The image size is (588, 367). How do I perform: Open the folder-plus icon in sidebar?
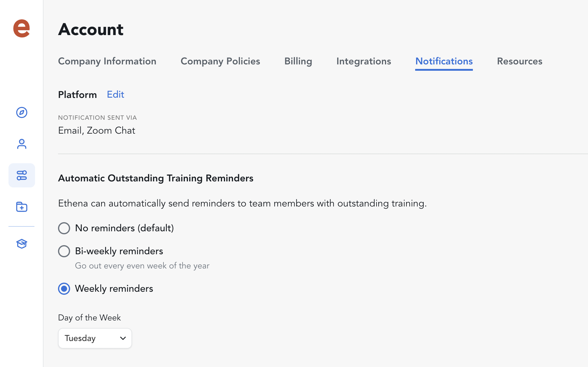pyautogui.click(x=22, y=207)
